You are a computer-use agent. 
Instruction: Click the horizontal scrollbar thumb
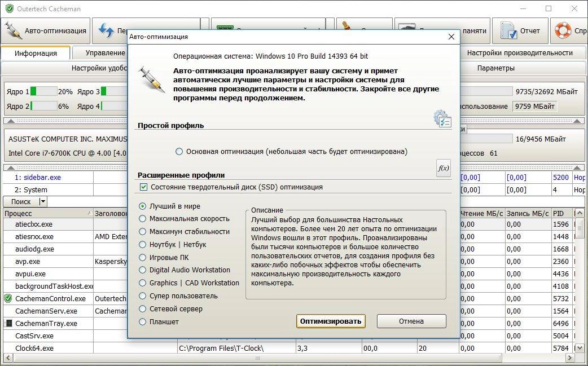coord(257,358)
